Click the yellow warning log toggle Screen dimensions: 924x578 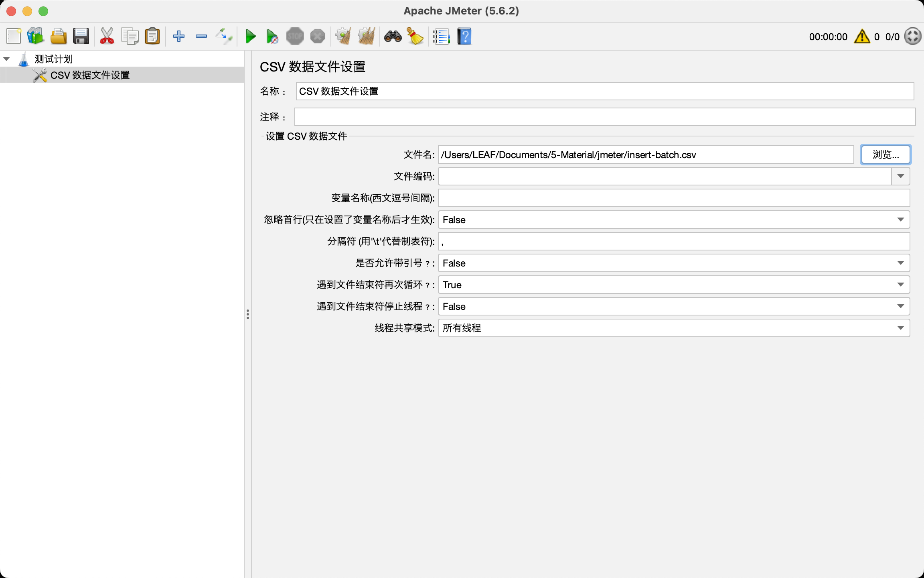coord(862,37)
